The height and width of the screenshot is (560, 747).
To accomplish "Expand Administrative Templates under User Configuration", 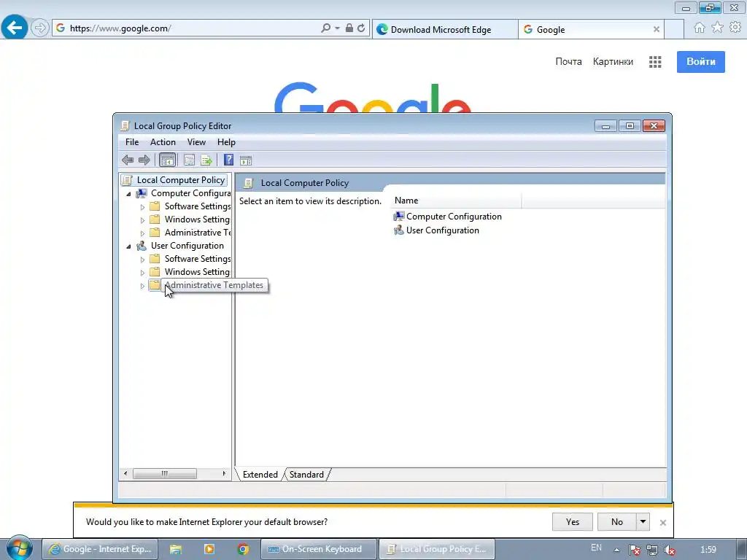I will click(142, 286).
